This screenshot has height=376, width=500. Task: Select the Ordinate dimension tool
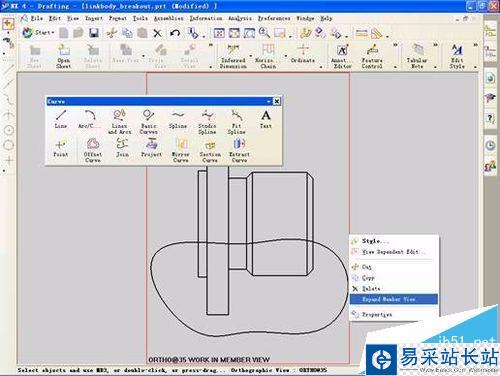click(303, 54)
